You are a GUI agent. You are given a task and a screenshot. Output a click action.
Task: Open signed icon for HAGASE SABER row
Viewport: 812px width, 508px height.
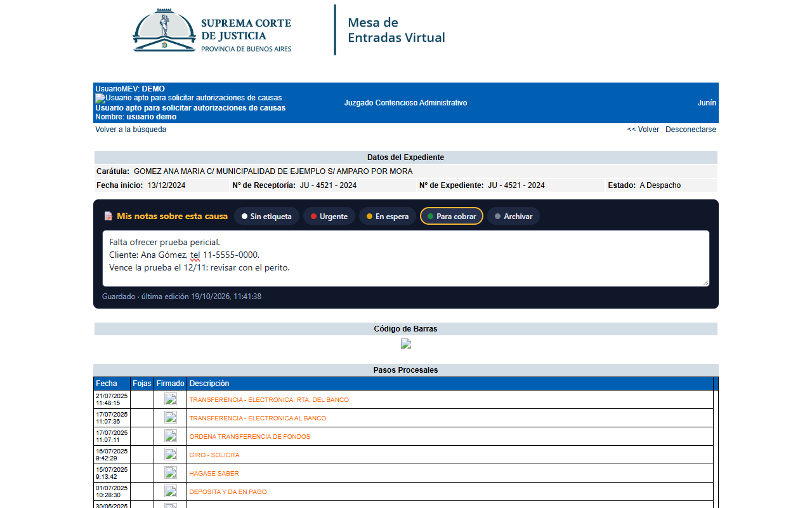coord(171,473)
